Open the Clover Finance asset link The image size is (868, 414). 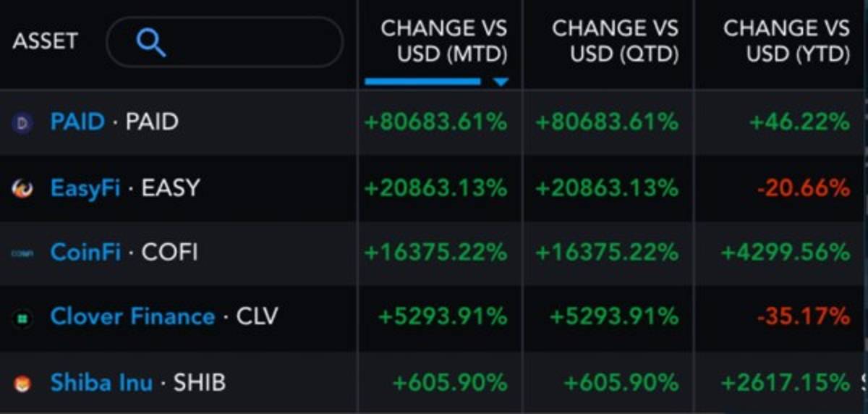coord(132,316)
